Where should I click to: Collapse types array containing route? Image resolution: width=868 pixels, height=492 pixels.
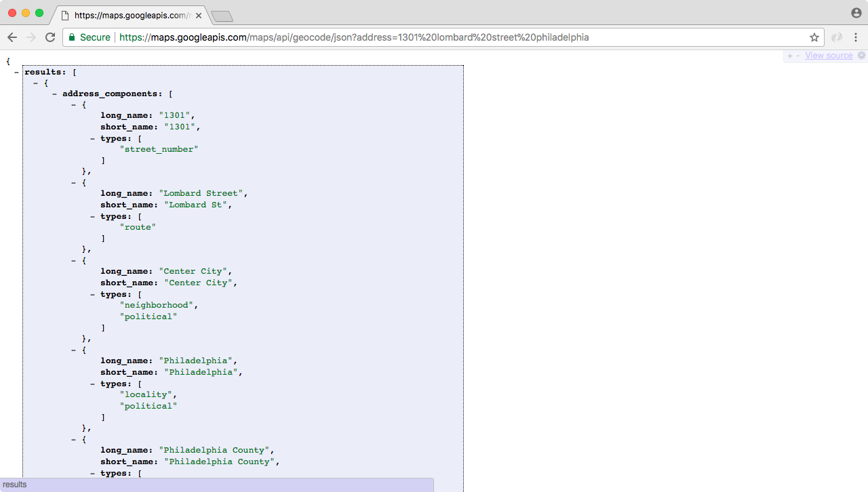(x=93, y=216)
